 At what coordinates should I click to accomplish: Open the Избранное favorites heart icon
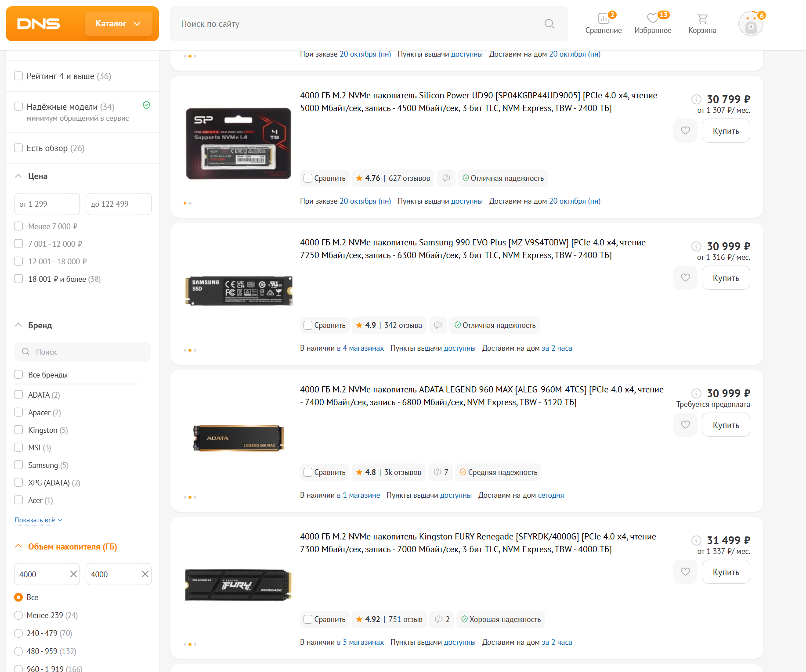[x=653, y=24]
